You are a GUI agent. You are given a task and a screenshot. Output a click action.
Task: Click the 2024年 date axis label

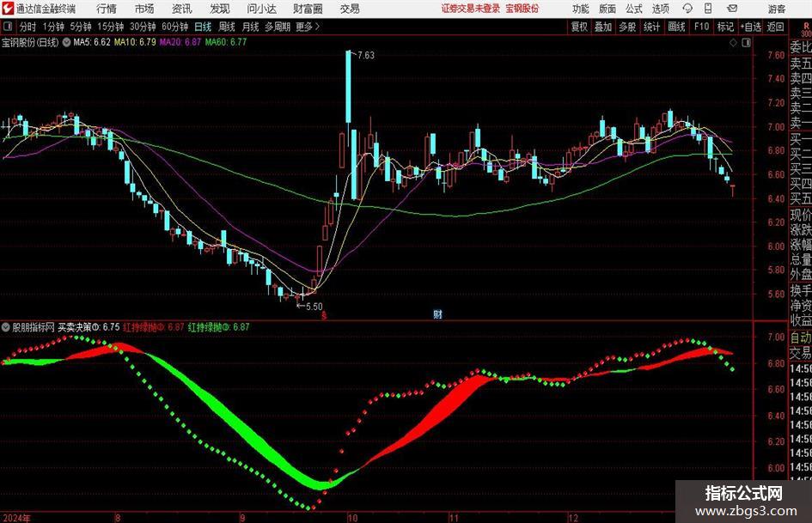click(x=16, y=518)
